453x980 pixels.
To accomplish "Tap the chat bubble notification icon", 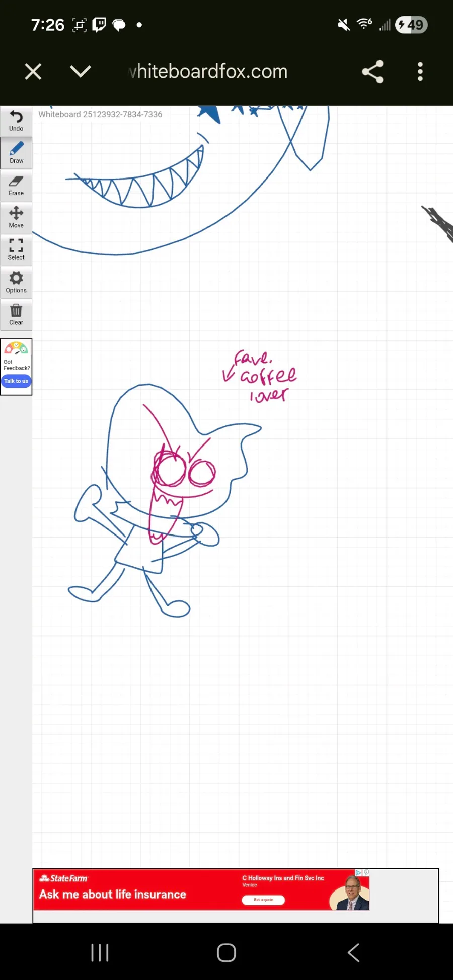I will click(x=119, y=25).
